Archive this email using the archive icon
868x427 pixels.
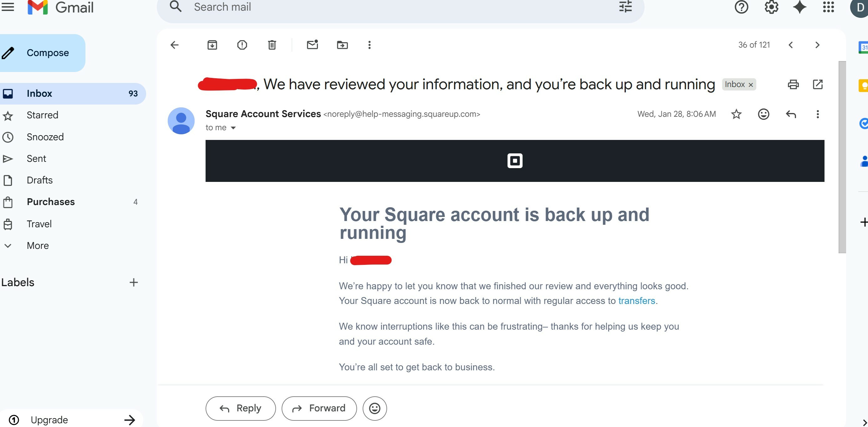pos(212,45)
